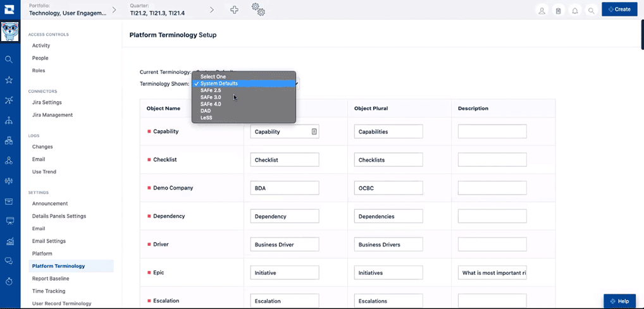Open the clipboard icon in top bar
644x309 pixels.
click(558, 11)
